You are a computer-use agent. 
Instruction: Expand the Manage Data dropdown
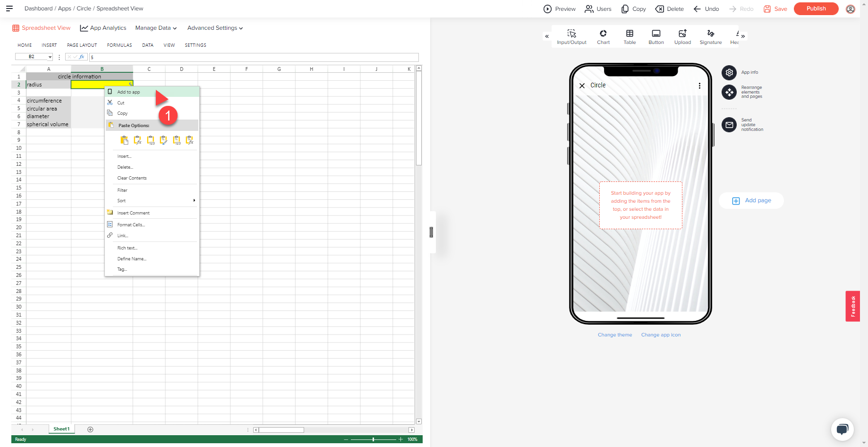(x=156, y=28)
